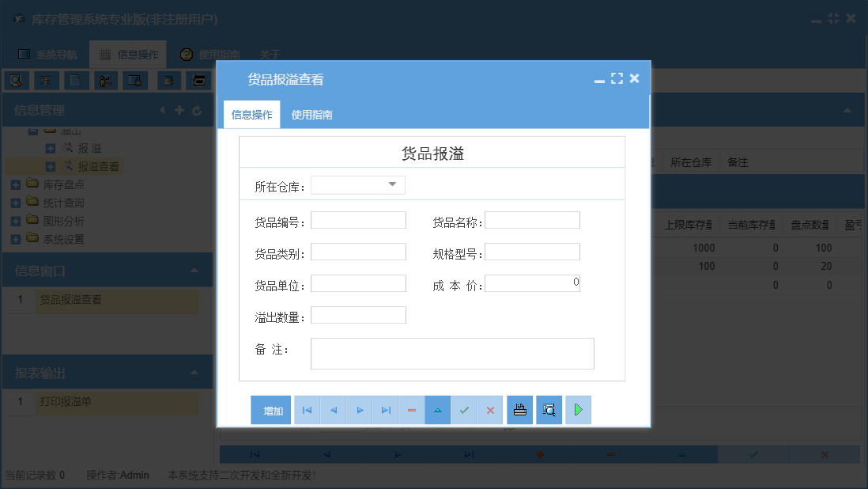Click the refresh icon in the 信息管理 header
Image resolution: width=868 pixels, height=489 pixels.
tap(197, 110)
